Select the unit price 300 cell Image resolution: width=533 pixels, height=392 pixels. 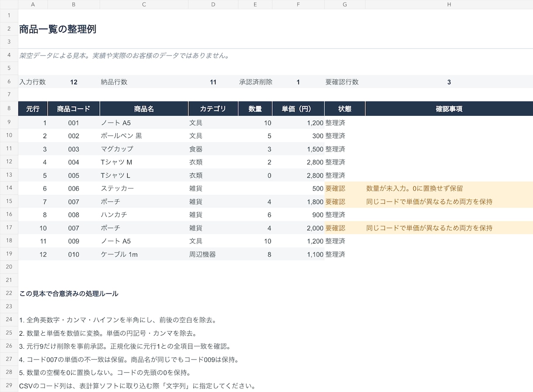(x=298, y=136)
